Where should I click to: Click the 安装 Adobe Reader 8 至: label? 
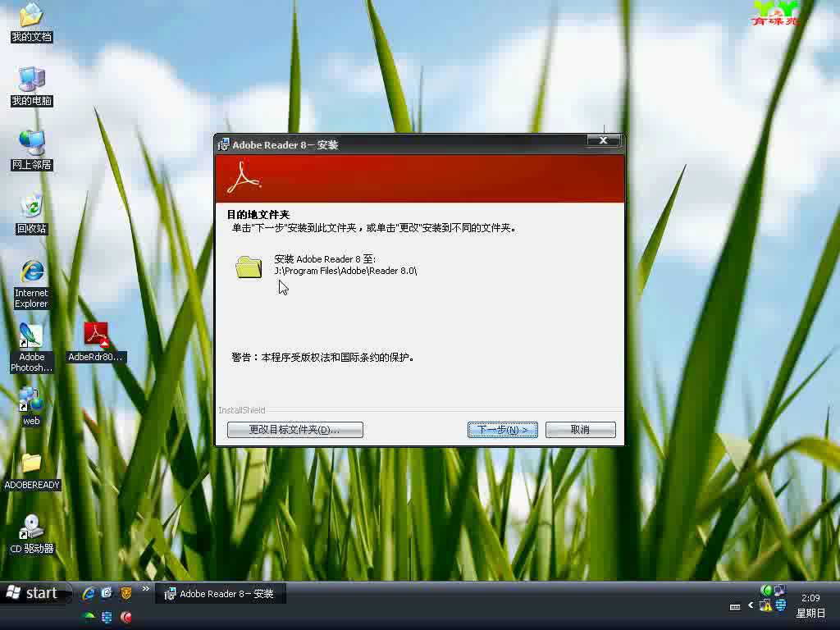325,258
